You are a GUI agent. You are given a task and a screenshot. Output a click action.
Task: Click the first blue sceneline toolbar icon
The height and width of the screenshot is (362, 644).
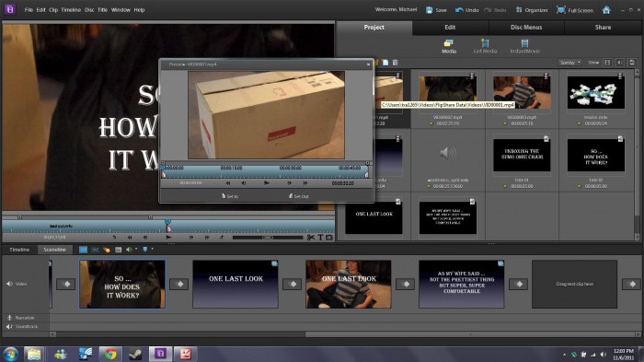[83, 250]
